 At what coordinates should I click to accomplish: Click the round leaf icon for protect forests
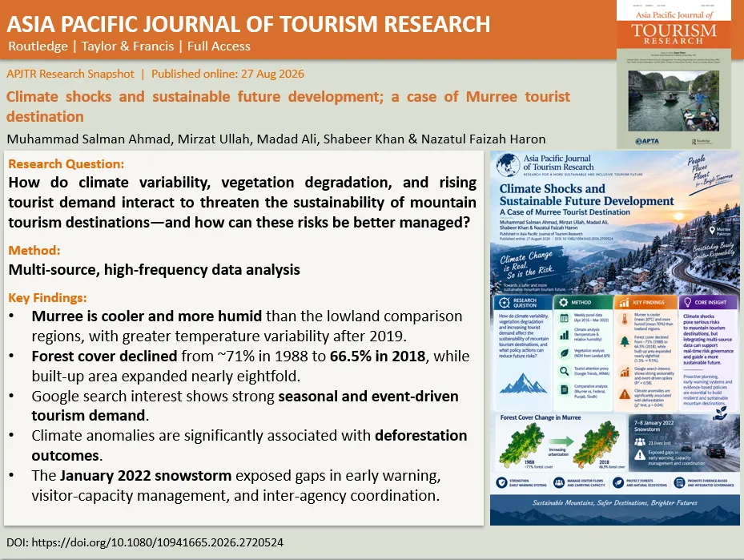pos(618,482)
